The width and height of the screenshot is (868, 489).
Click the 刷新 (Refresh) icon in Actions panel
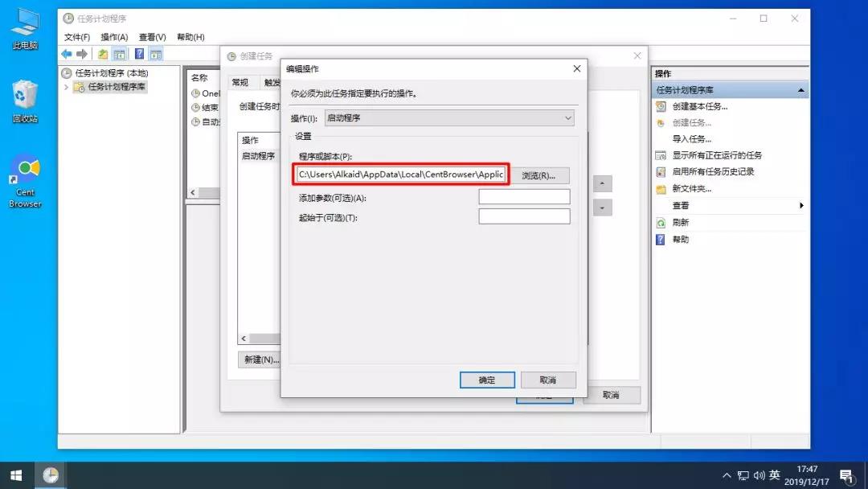[x=661, y=222]
